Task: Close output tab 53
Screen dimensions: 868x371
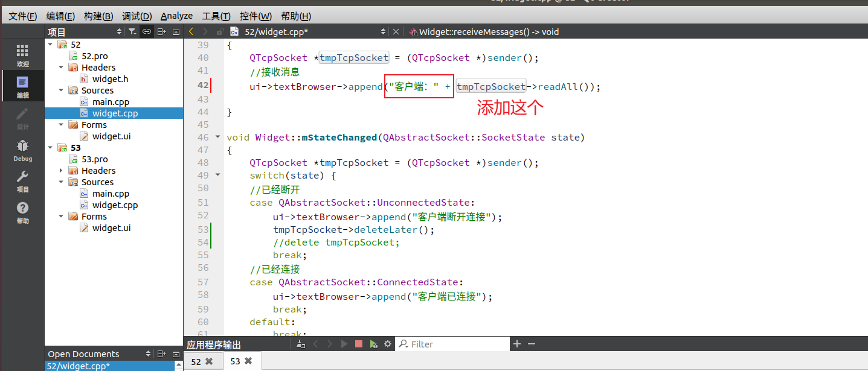Action: point(248,361)
